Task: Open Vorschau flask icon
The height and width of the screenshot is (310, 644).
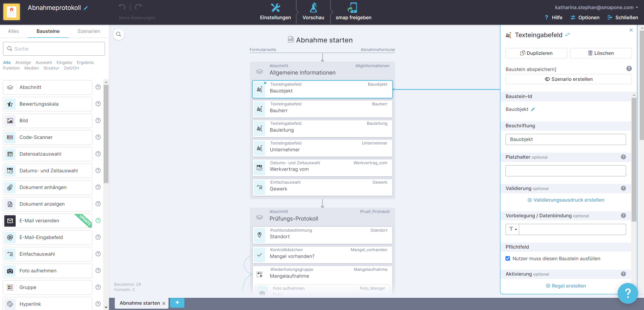Action: pyautogui.click(x=313, y=8)
